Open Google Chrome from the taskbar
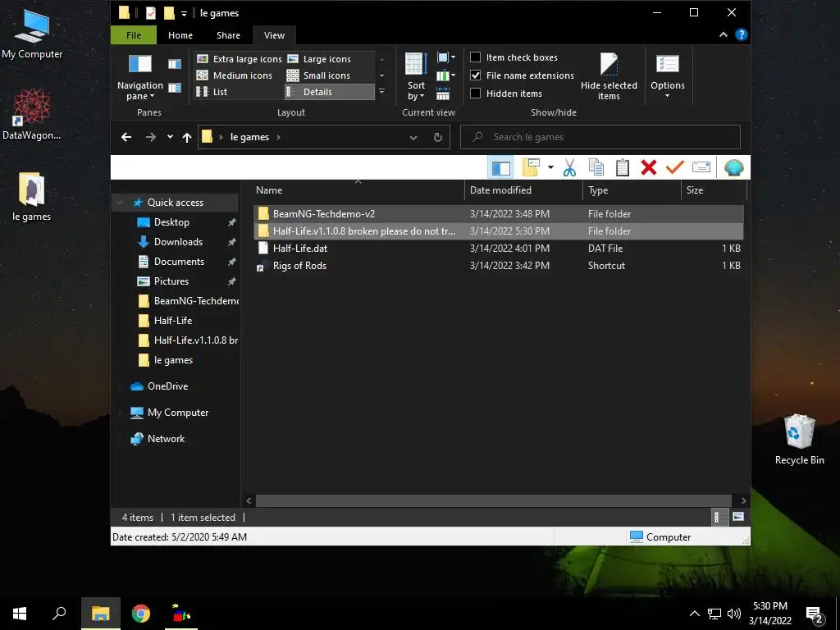 point(141,614)
